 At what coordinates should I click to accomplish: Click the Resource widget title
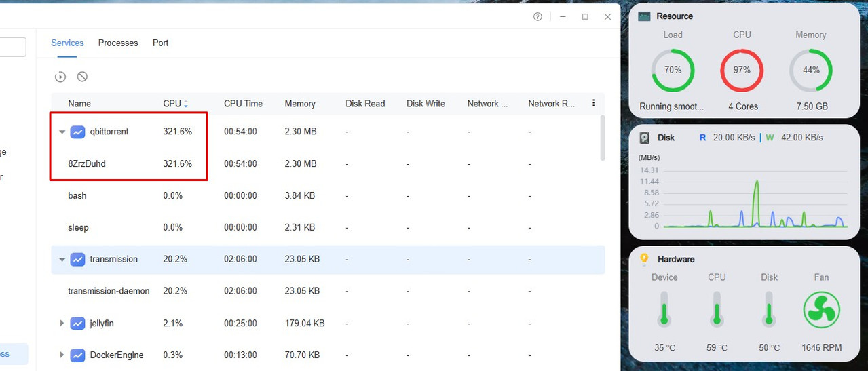click(675, 16)
